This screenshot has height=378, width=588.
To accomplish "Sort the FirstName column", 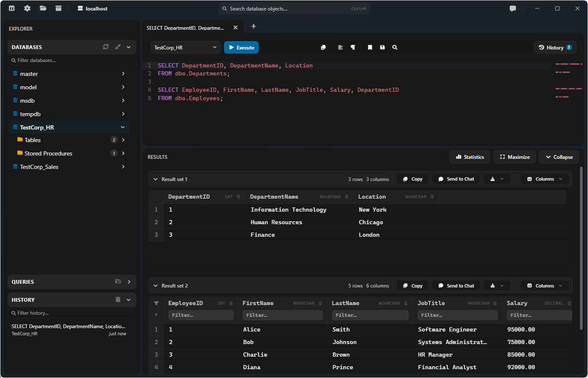I will click(x=320, y=303).
